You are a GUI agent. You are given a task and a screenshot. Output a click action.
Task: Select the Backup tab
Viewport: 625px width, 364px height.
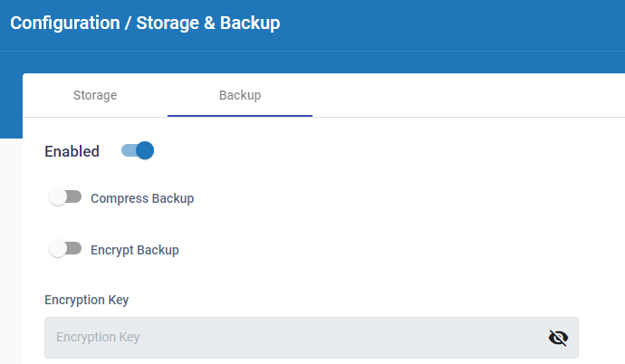pos(240,95)
